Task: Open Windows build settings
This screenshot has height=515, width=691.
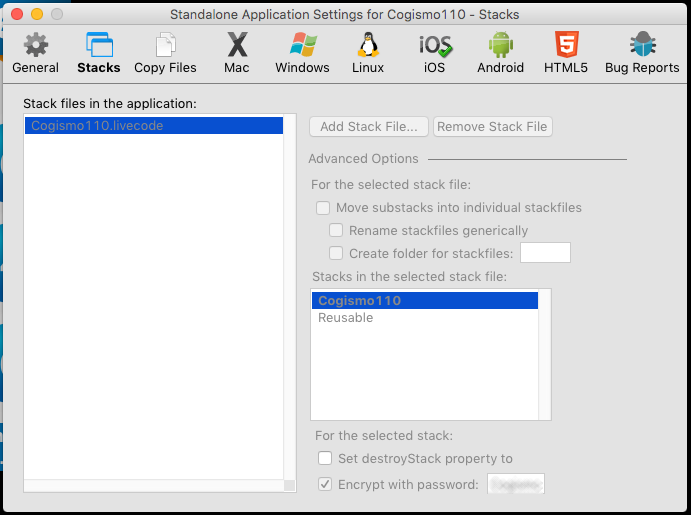Action: (302, 52)
